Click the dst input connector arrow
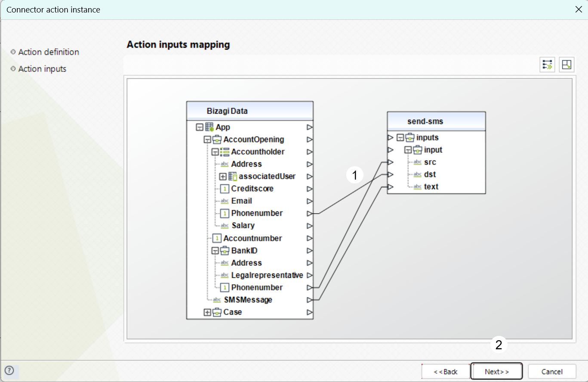This screenshot has width=588, height=382. coord(391,174)
